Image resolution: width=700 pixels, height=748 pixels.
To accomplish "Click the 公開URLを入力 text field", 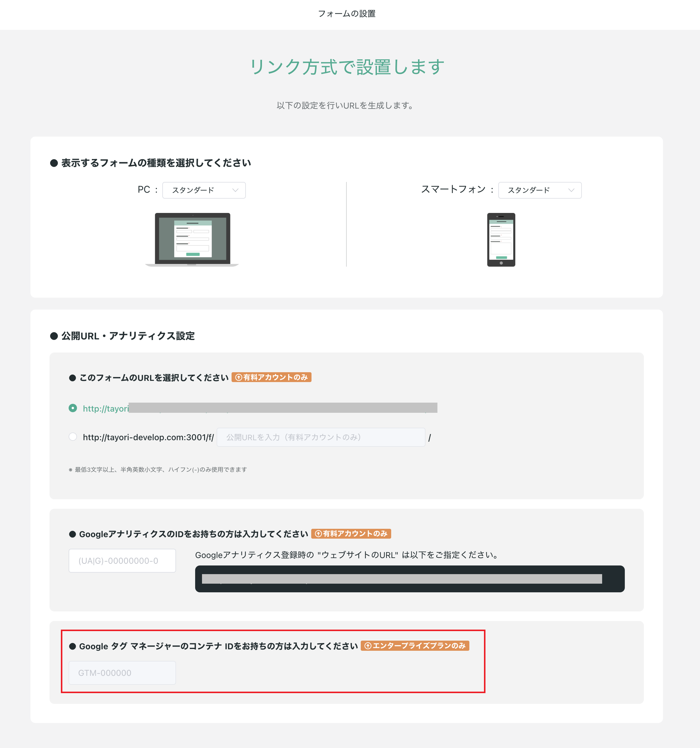I will [x=321, y=437].
